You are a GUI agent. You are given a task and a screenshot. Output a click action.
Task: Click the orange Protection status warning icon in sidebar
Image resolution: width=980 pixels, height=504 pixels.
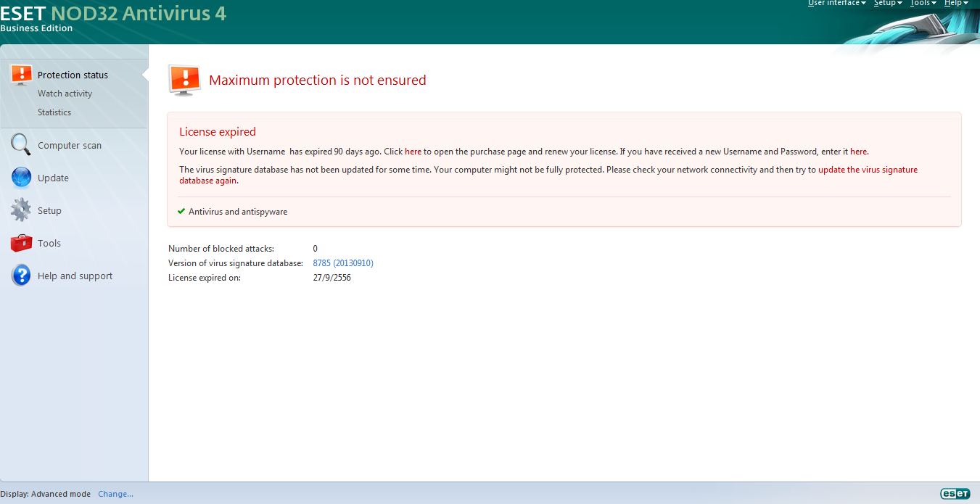point(22,74)
